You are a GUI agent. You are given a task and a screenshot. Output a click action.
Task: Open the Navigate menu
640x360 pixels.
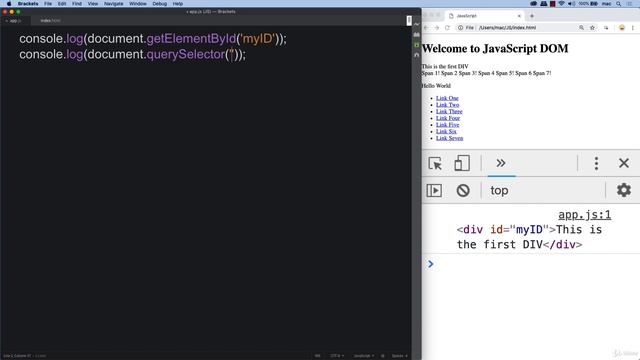pos(113,4)
